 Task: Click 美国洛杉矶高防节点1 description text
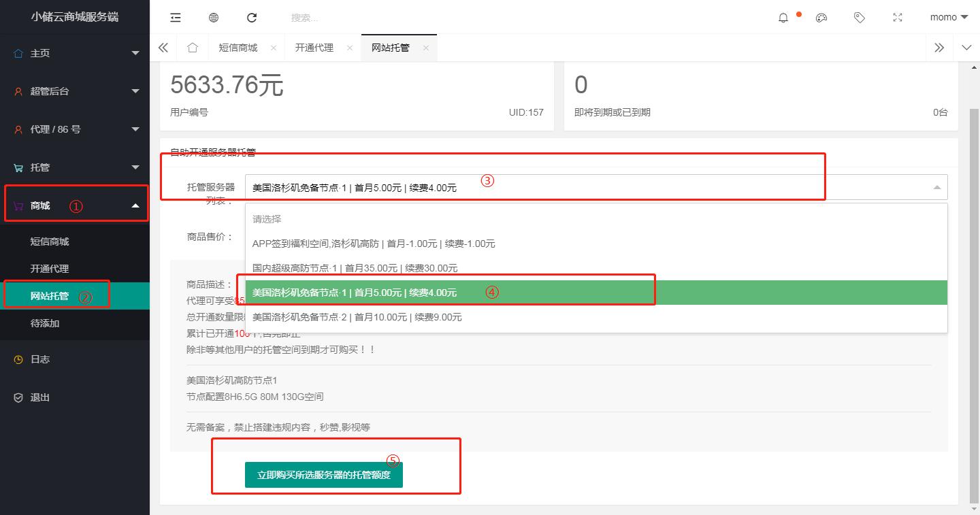tap(232, 380)
